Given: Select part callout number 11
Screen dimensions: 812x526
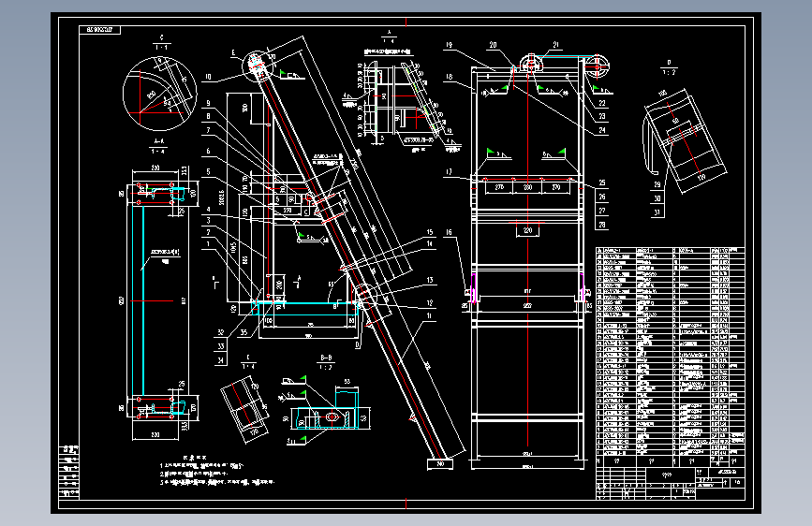Looking at the screenshot, I should pyautogui.click(x=429, y=315).
